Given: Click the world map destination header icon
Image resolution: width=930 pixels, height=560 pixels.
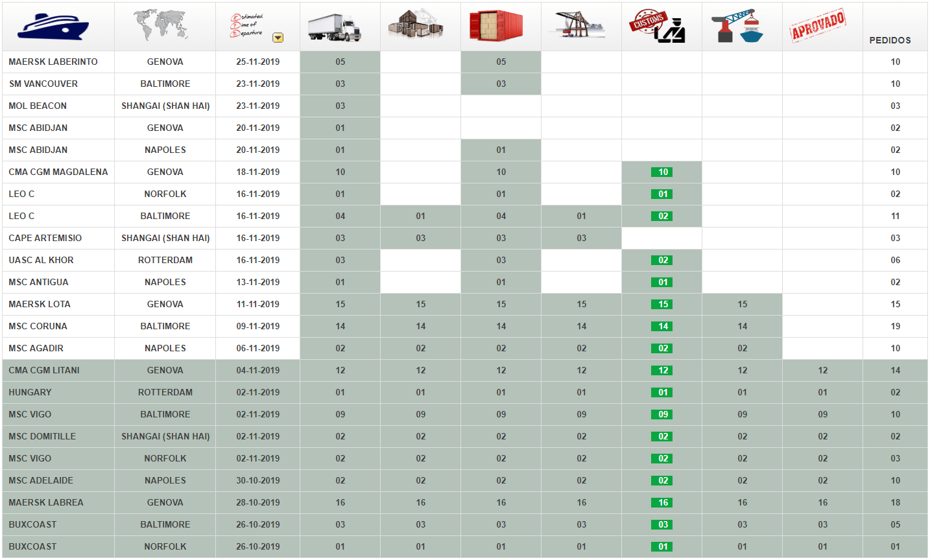Looking at the screenshot, I should pos(161,26).
